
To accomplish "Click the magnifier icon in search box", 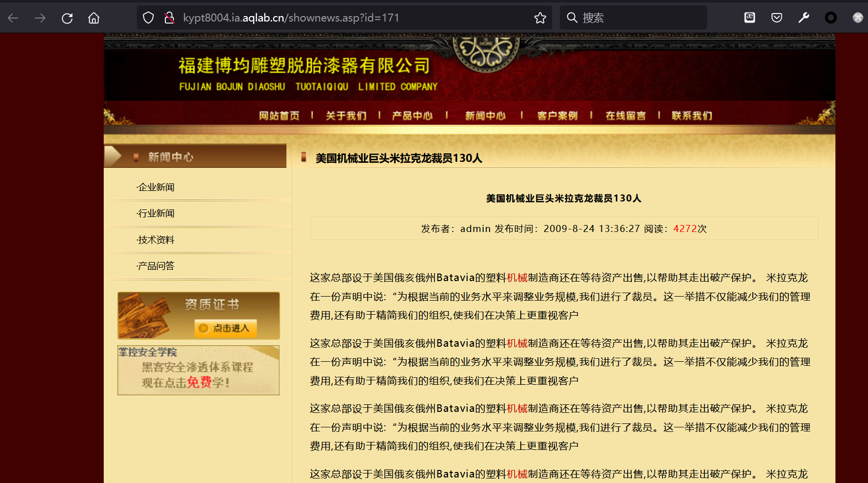I will [572, 18].
